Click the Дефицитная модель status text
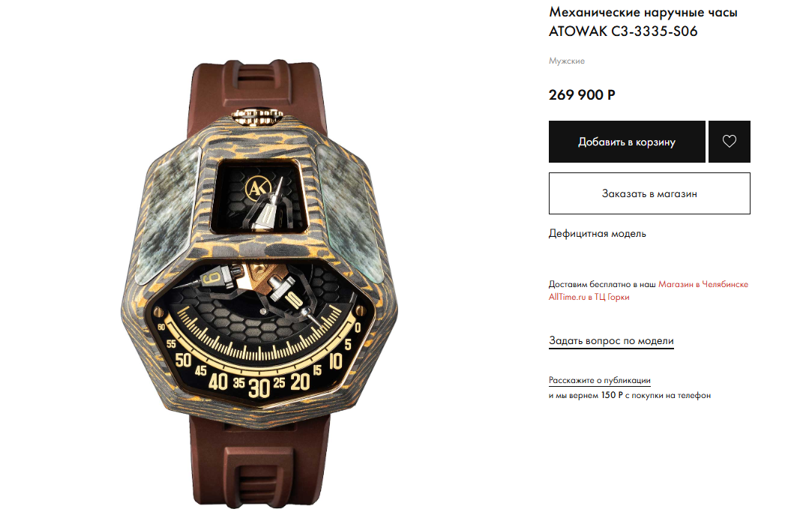 tap(597, 233)
